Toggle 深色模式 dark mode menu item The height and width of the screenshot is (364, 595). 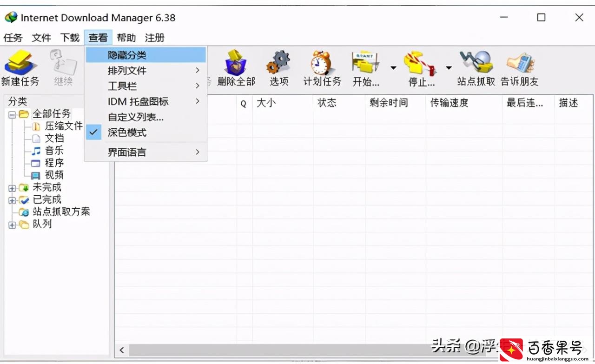click(145, 132)
